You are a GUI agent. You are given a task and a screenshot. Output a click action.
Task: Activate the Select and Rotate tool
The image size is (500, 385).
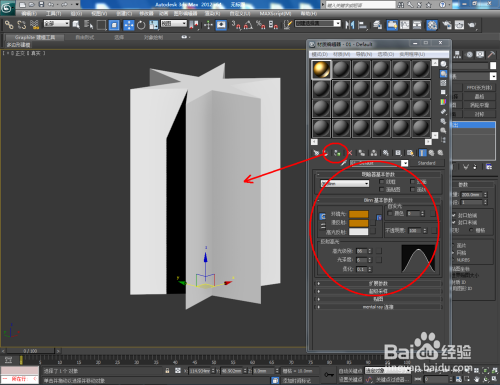click(x=141, y=25)
